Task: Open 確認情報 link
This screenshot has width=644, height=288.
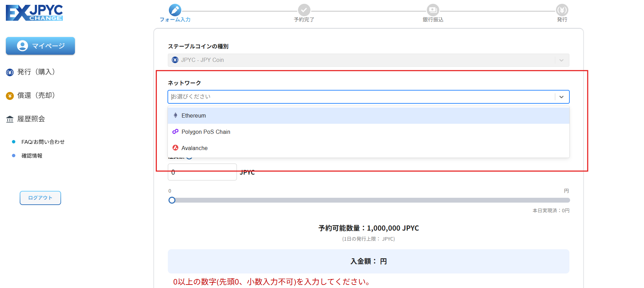Action: click(x=32, y=156)
